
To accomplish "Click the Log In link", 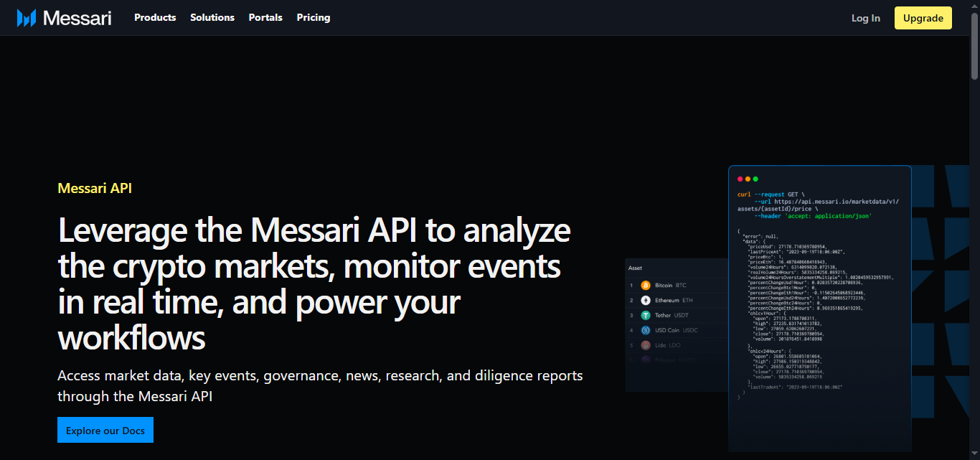I will click(x=866, y=18).
